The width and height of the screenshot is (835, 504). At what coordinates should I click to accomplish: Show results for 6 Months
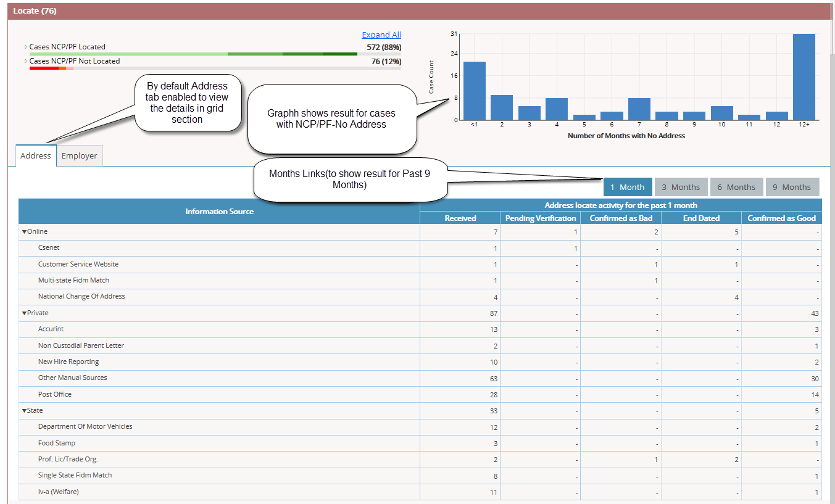pos(736,187)
